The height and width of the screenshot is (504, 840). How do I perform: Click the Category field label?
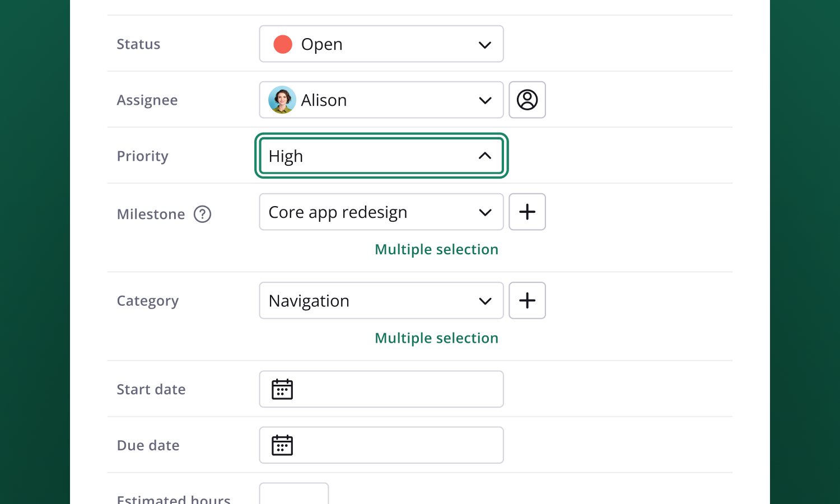[x=148, y=301]
